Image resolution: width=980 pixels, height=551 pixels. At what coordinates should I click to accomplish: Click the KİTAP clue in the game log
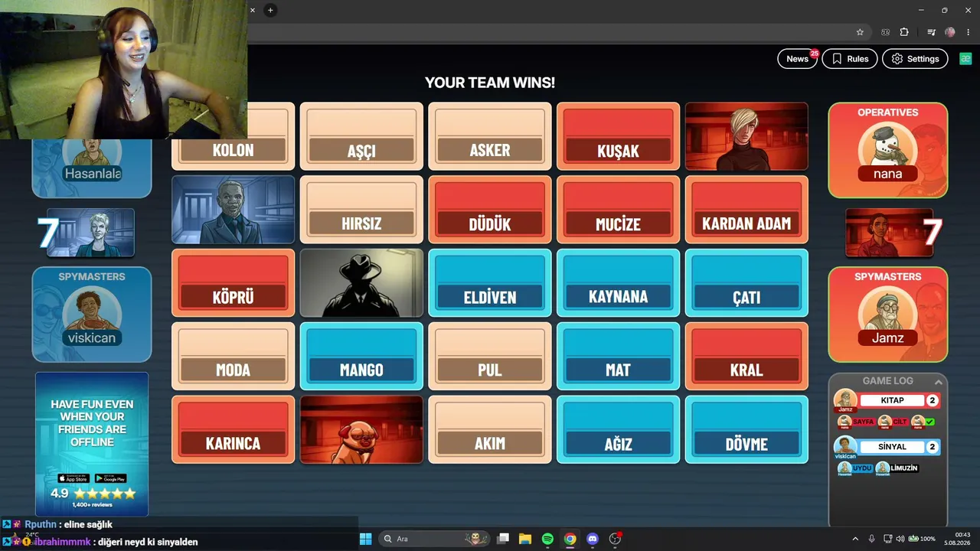(892, 400)
